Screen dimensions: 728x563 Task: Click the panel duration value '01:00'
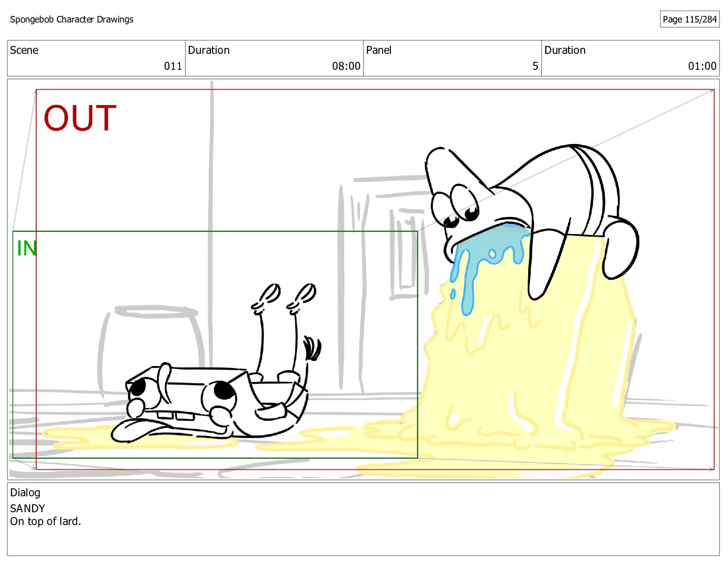pos(702,66)
